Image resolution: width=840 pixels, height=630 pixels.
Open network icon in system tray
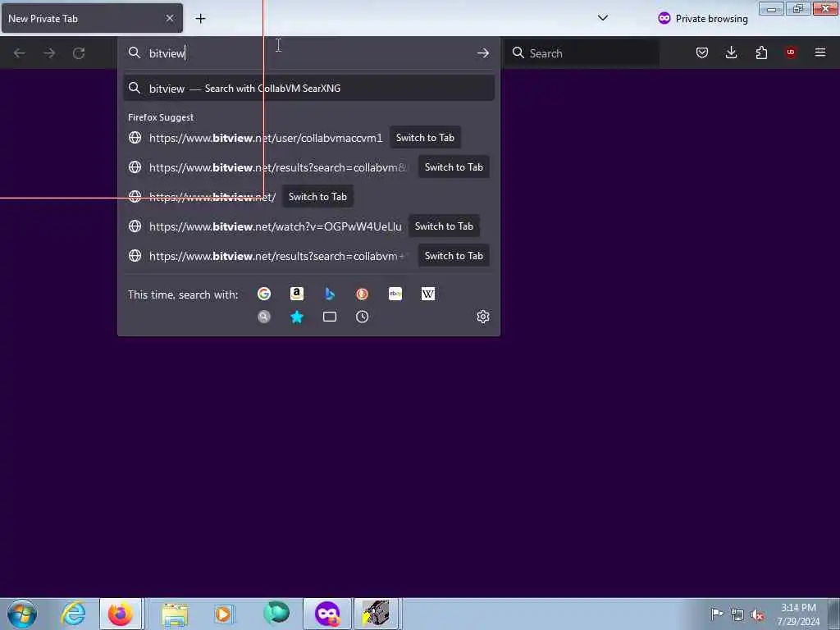tap(737, 614)
